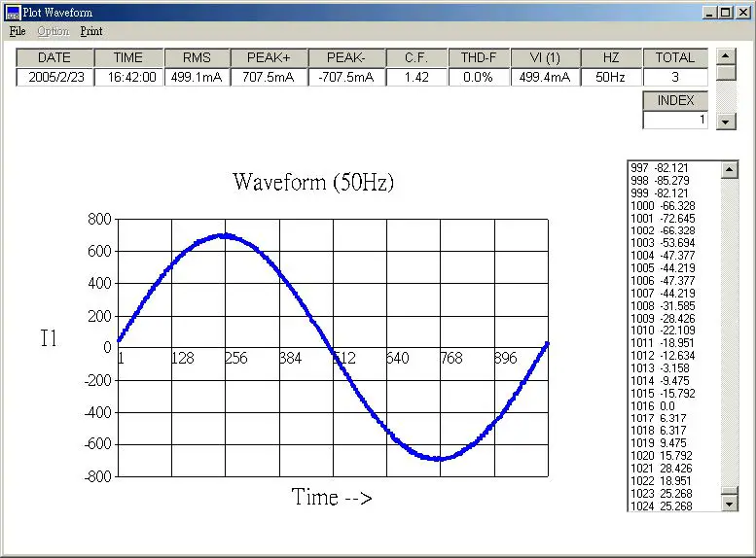Click the C.F. value 1.42
This screenshot has height=558, width=756.
point(416,77)
